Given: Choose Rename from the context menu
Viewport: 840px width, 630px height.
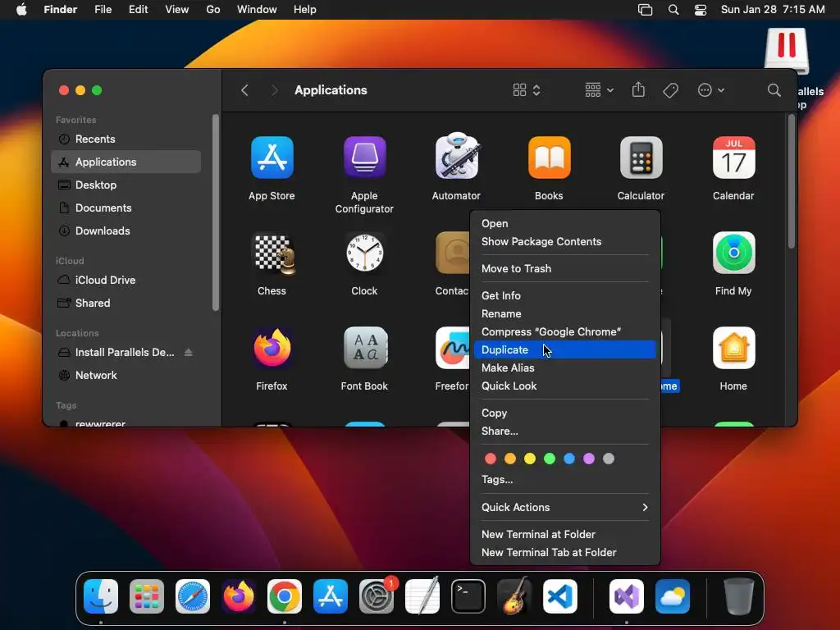Looking at the screenshot, I should (564, 314).
